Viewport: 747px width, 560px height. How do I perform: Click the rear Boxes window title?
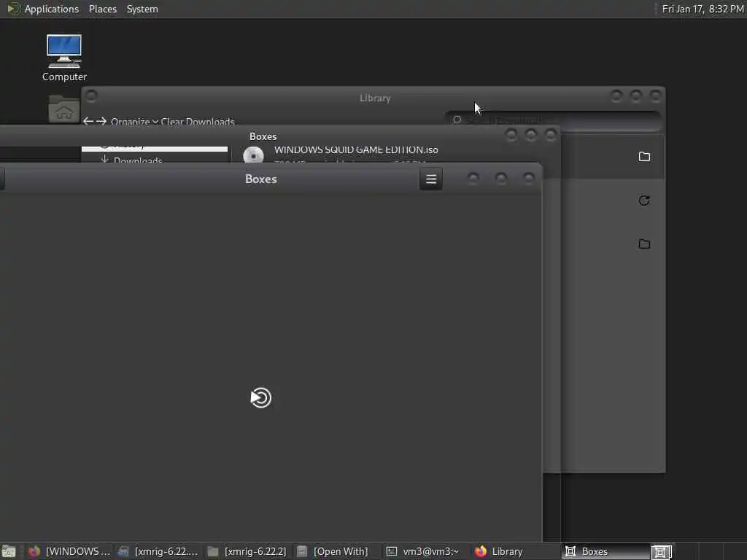[x=263, y=136]
